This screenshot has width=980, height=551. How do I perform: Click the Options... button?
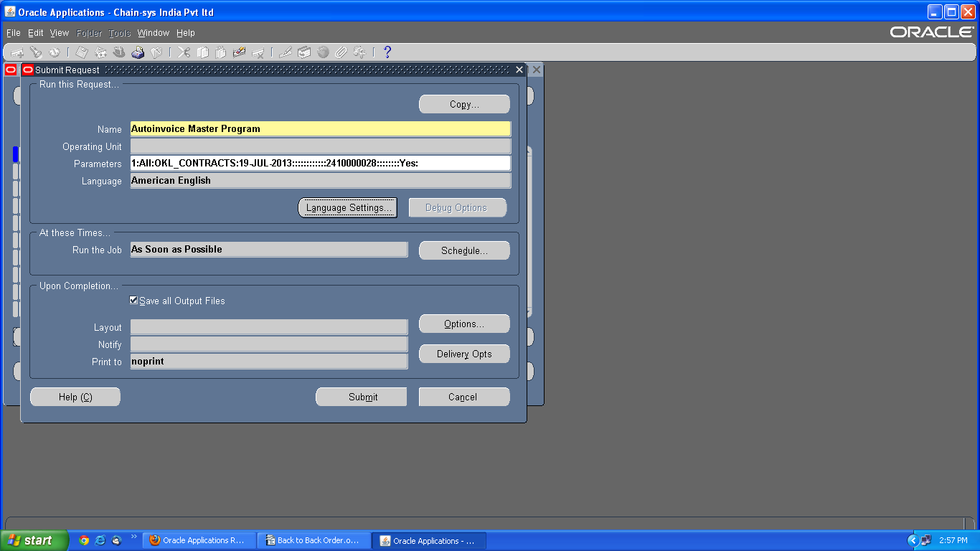(464, 324)
